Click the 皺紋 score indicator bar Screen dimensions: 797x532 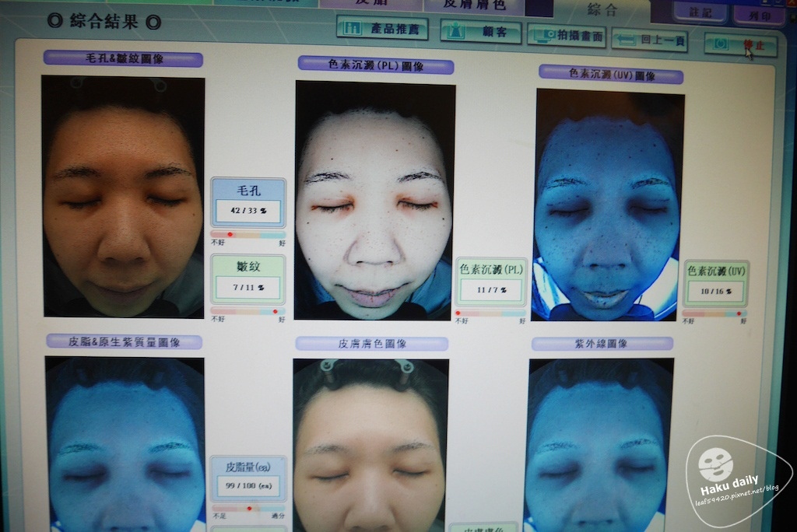point(248,311)
